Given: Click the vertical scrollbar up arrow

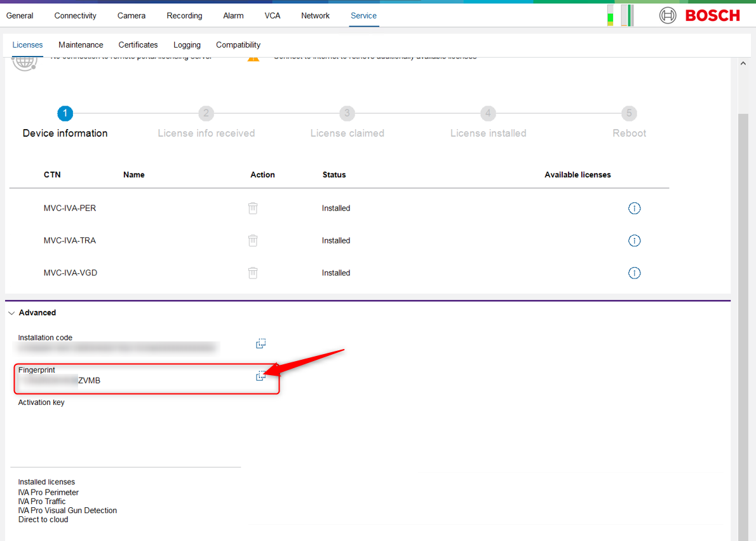Looking at the screenshot, I should coord(743,64).
